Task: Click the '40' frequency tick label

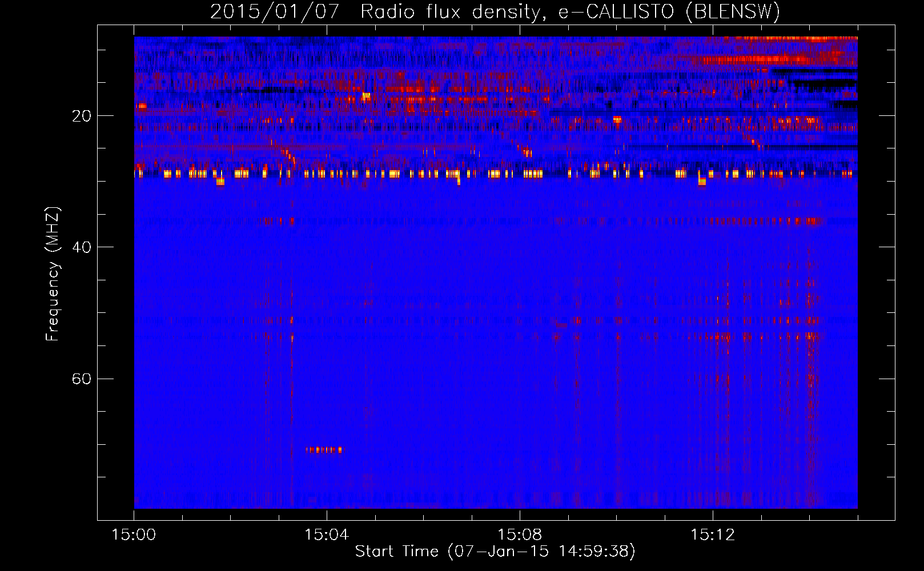Action: tap(82, 247)
